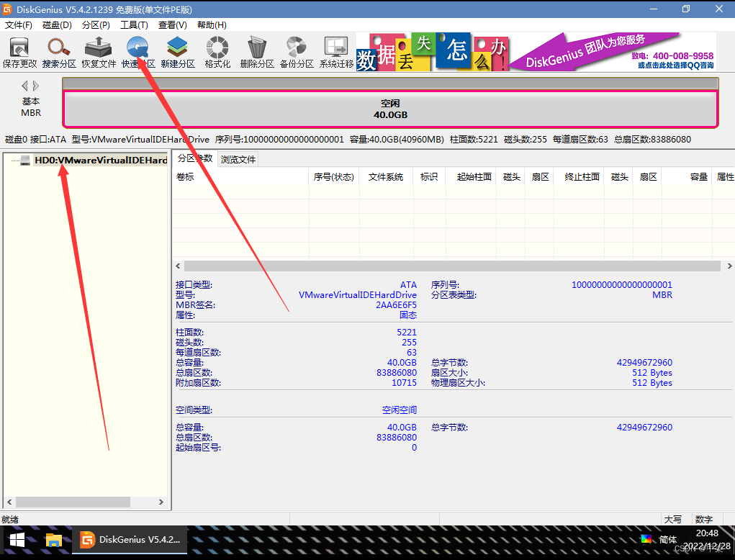Click the serial number value 10000000000000000001
Screen dimensions: 735x560
(x=621, y=285)
